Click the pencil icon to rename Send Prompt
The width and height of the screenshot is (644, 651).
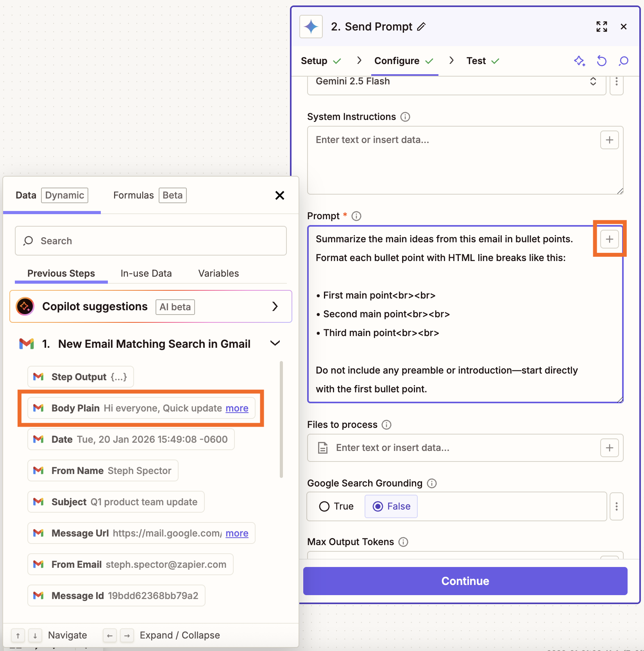tap(422, 27)
